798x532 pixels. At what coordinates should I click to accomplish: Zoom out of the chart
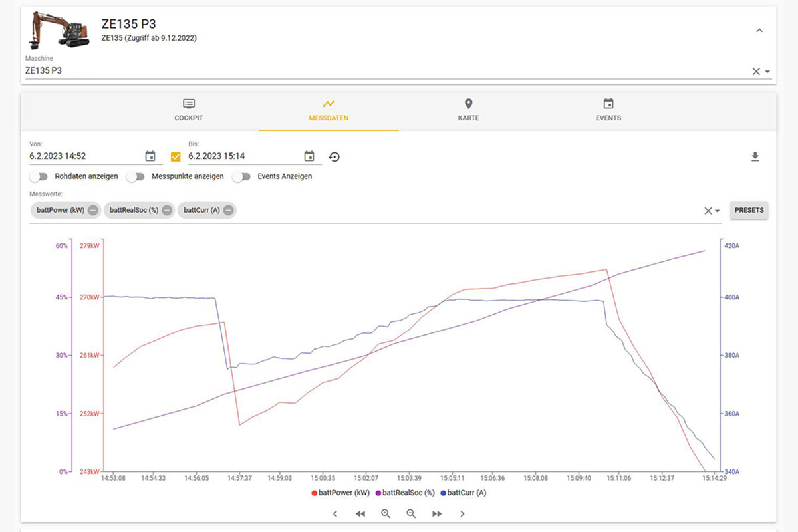411,513
